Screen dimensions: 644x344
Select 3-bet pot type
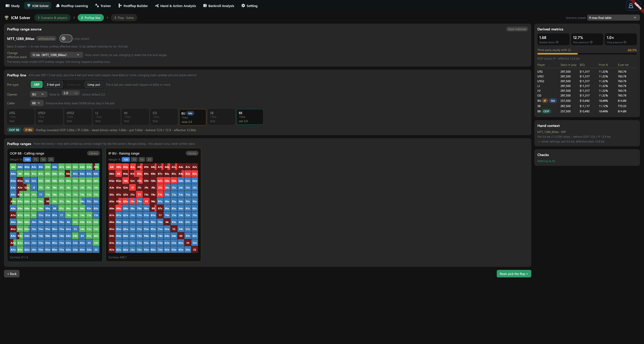coord(53,85)
